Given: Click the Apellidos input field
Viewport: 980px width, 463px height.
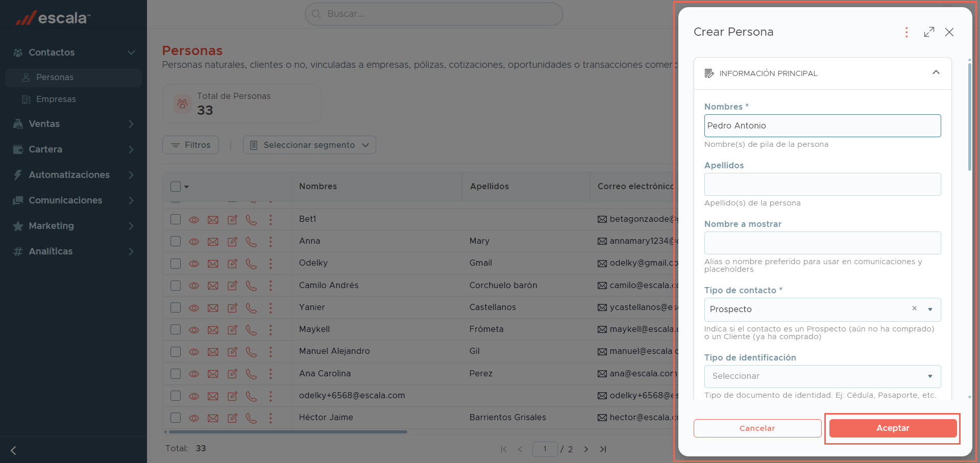Looking at the screenshot, I should (822, 184).
